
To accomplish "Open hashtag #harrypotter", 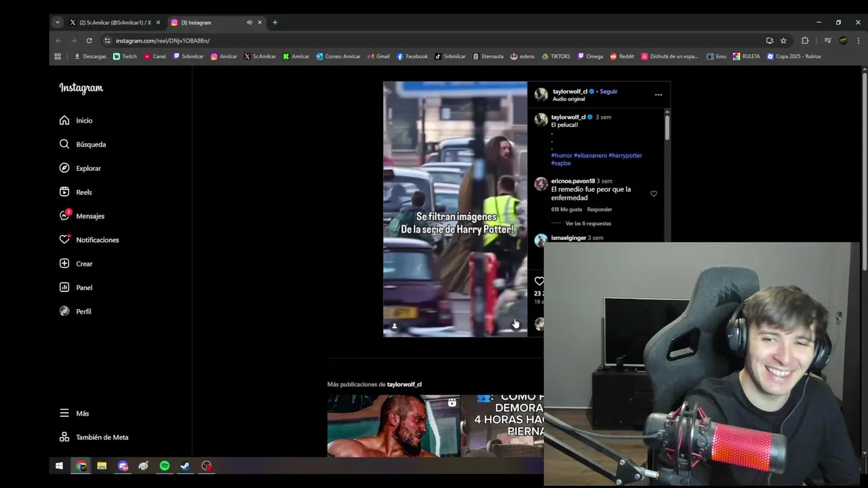I will 625,155.
